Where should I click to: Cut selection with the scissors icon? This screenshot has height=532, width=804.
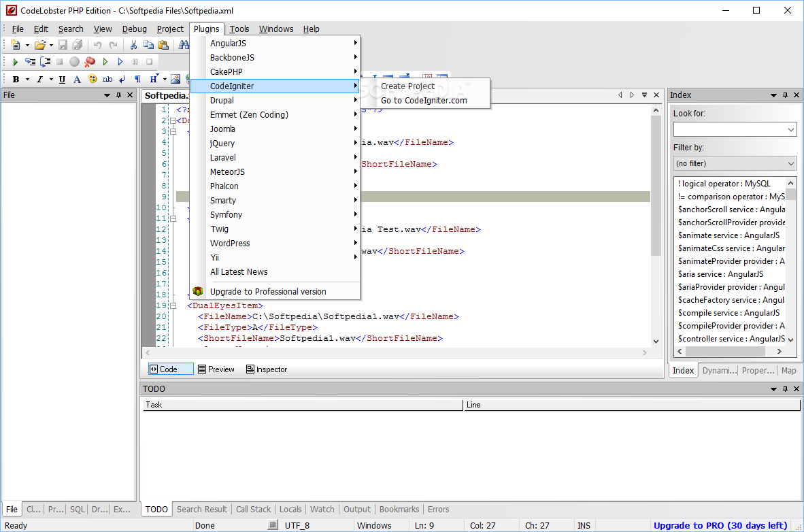133,45
